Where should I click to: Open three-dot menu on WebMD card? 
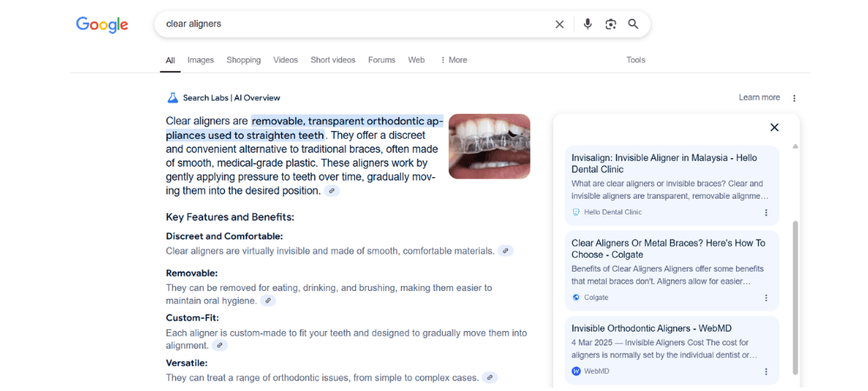[x=766, y=372]
